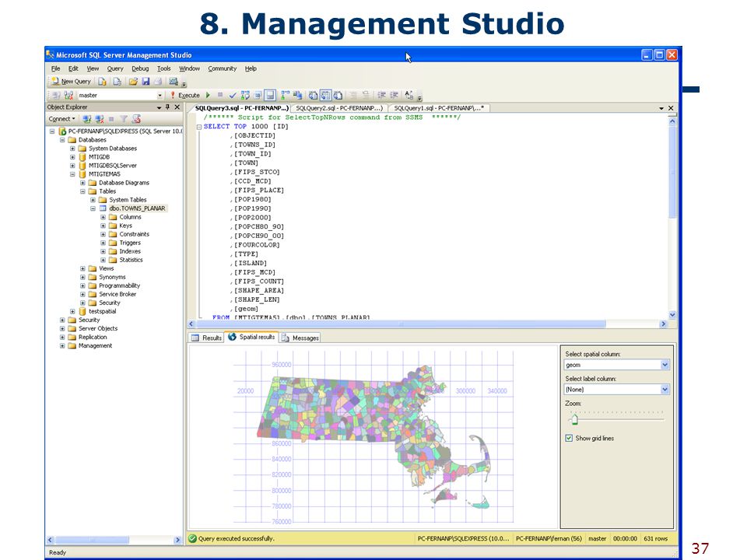
Task: Select the dbo.TOWNS_PLANAR table item
Action: (x=137, y=208)
